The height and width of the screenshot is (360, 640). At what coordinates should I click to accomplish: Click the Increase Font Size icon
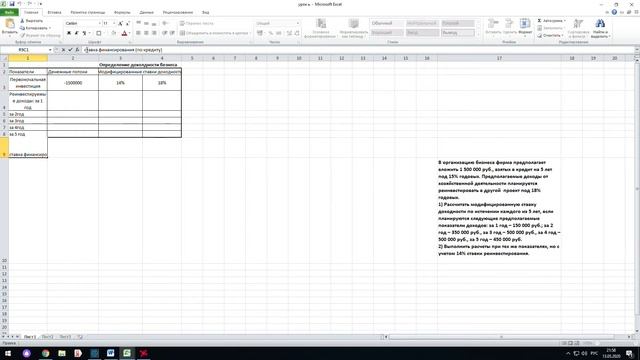click(x=120, y=23)
